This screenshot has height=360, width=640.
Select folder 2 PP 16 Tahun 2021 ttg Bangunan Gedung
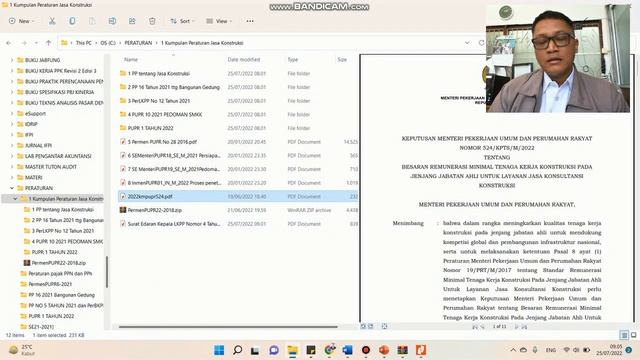(x=173, y=87)
